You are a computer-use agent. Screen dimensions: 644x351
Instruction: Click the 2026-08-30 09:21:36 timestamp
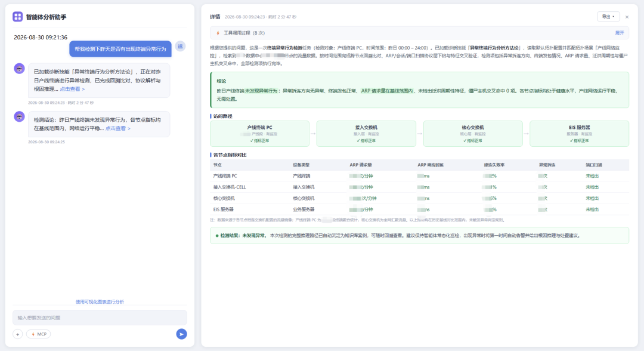click(x=41, y=37)
